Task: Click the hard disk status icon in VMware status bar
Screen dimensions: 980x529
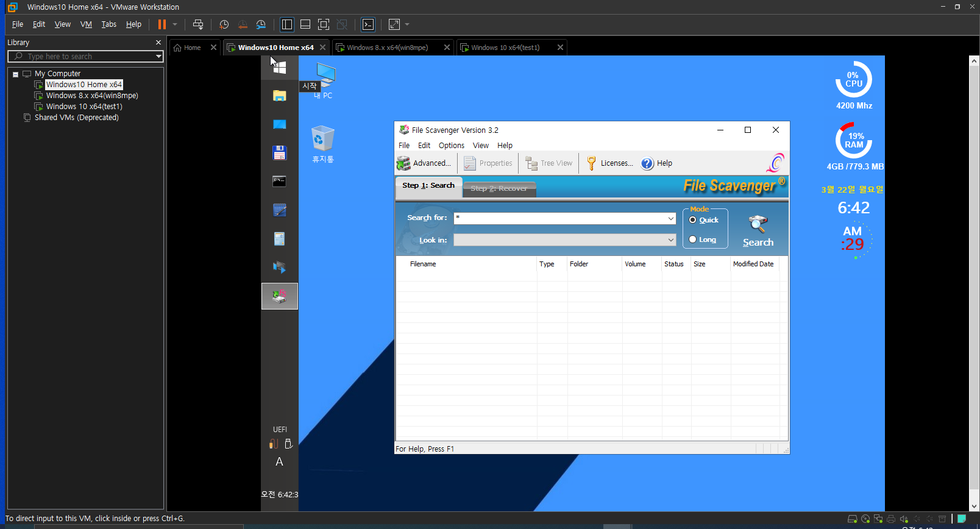Action: [x=852, y=519]
